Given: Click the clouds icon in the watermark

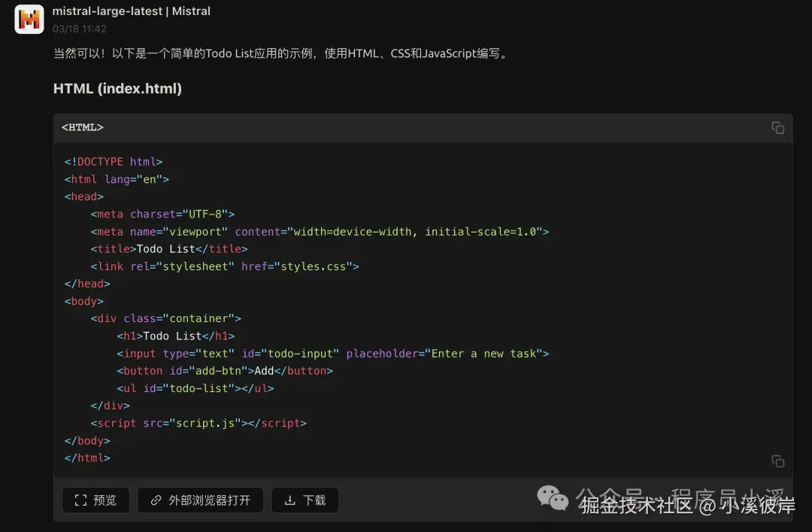Looking at the screenshot, I should (553, 497).
